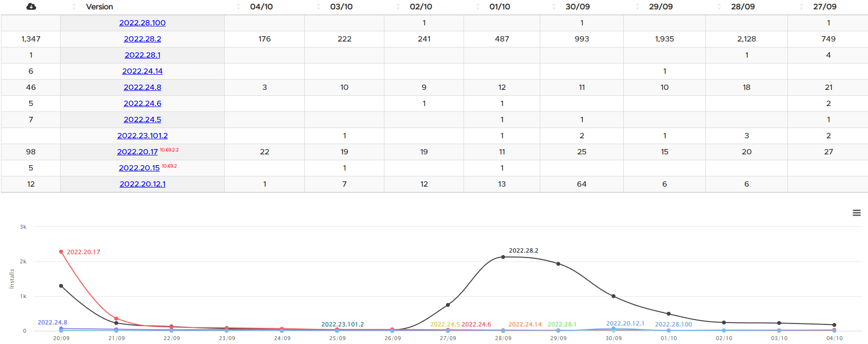Open version 2022.20.12.1 link
Viewport: 868px width, 344px height.
coord(142,184)
